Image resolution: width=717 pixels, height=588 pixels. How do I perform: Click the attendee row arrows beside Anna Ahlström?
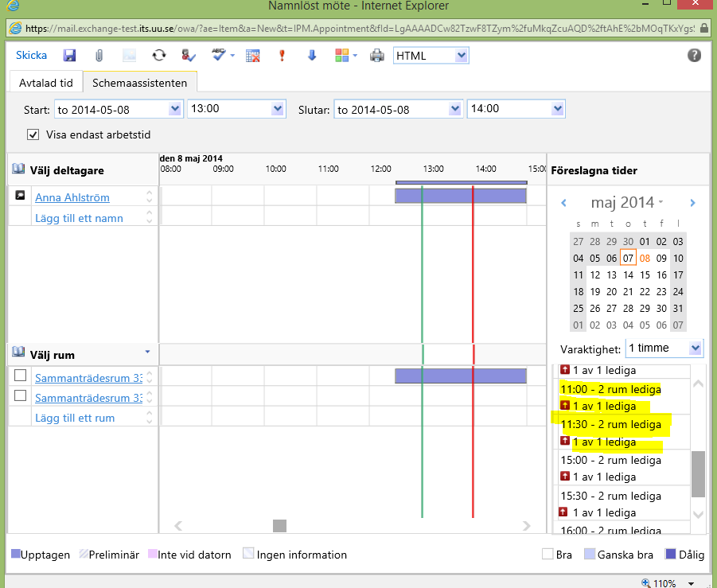149,197
